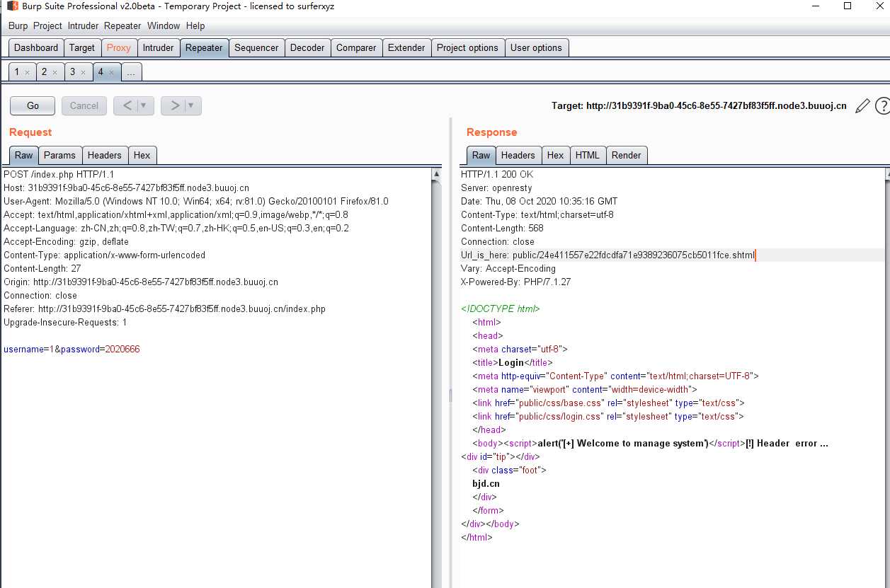Switch to response HTML tab
Screen dimensions: 890x588
pyautogui.click(x=587, y=155)
